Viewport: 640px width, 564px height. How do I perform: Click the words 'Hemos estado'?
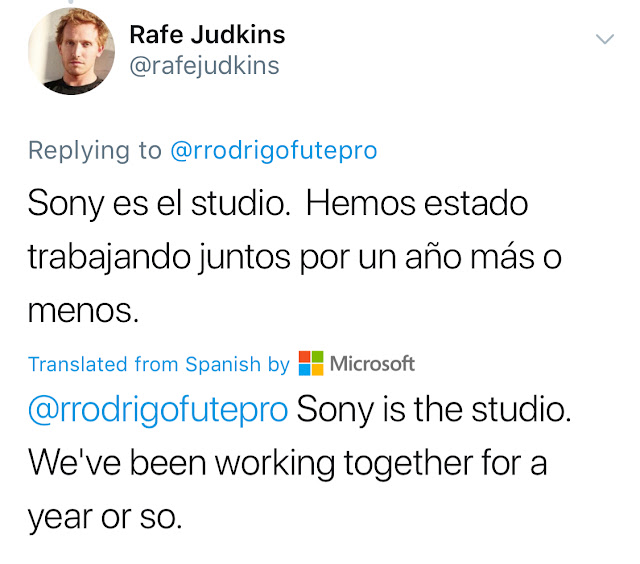(x=417, y=204)
